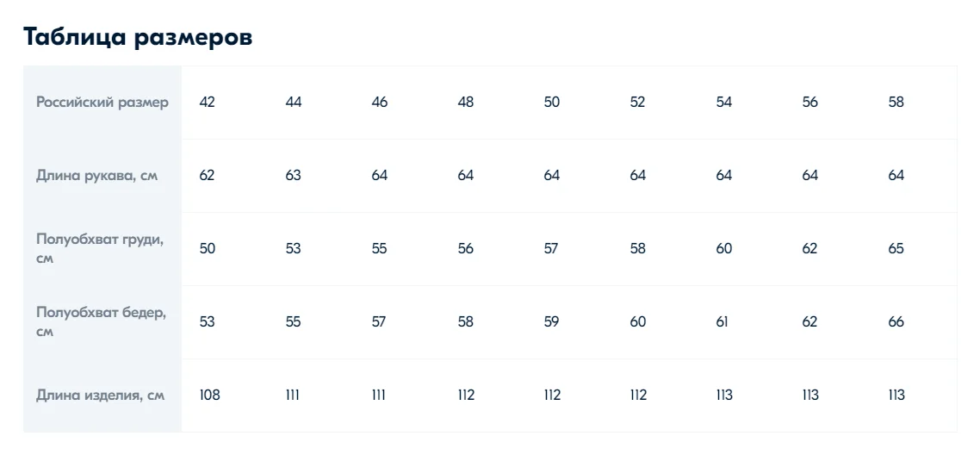Image resolution: width=980 pixels, height=455 pixels.
Task: Select the 'Длина изделия, см' row label
Action: [100, 395]
